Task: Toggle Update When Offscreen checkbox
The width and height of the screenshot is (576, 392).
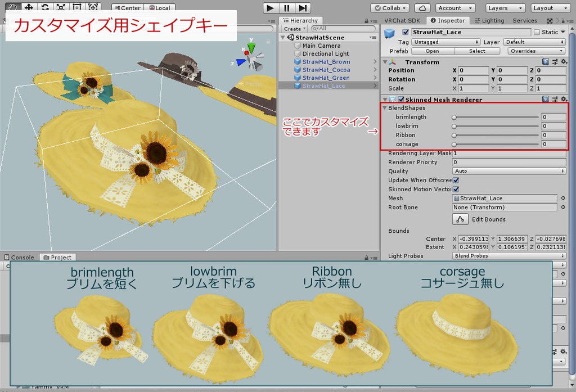Action: [456, 181]
